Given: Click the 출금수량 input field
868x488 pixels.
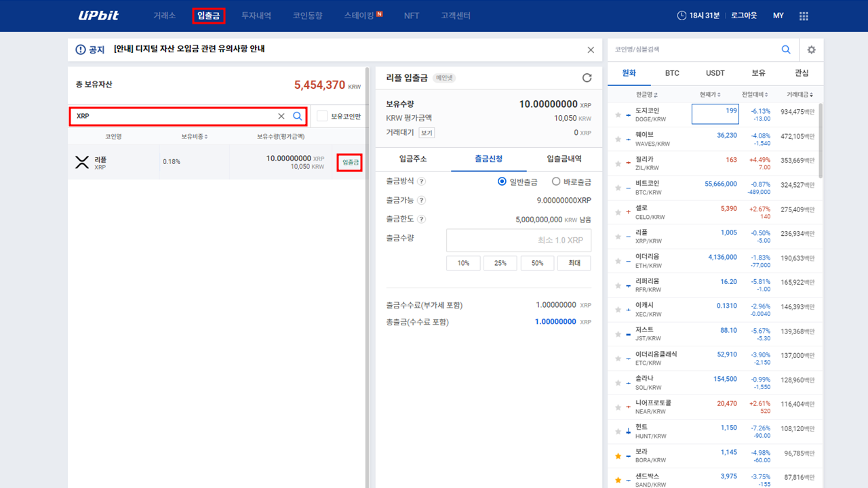Looking at the screenshot, I should (519, 241).
